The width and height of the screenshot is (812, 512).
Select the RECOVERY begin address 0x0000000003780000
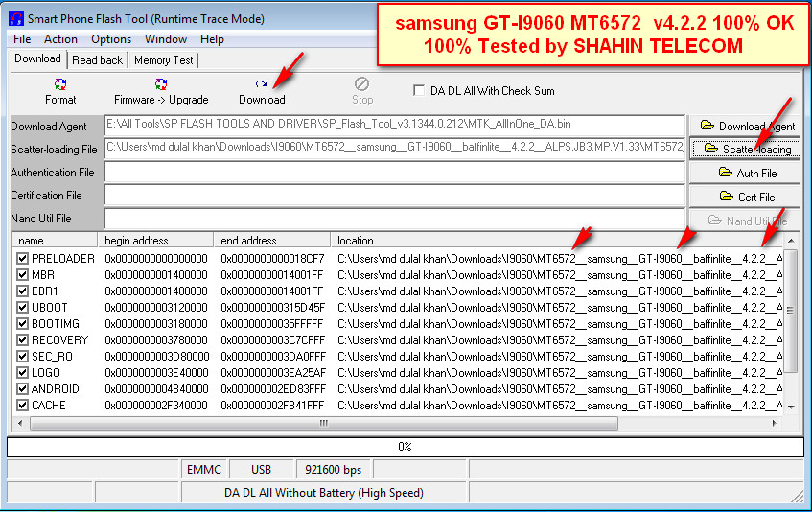tap(156, 340)
